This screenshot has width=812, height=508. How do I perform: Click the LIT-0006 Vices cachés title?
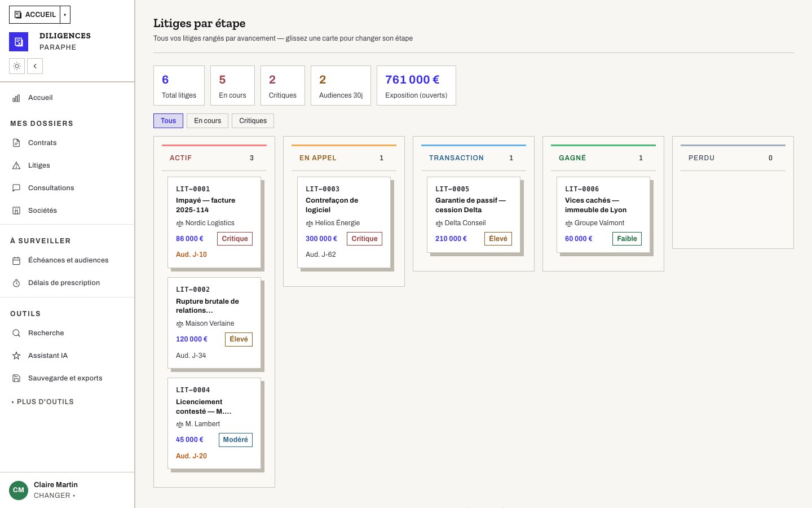(595, 205)
